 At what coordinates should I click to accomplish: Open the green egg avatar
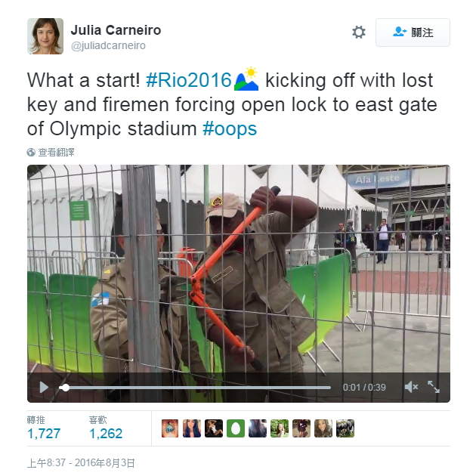coord(236,428)
